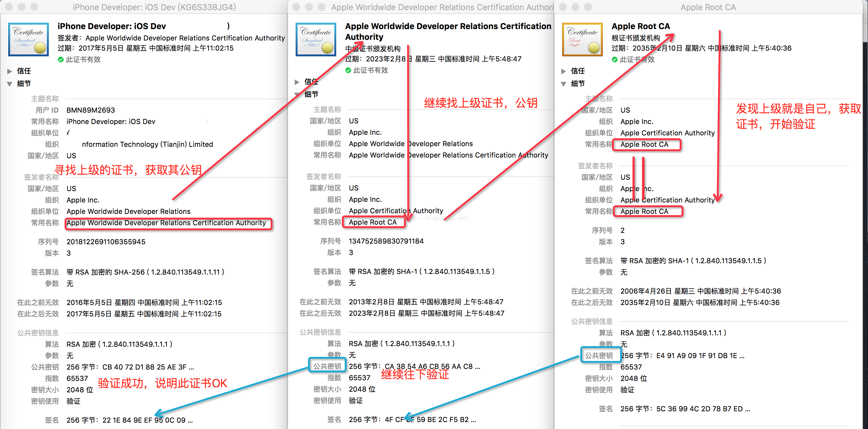Zoom the WWDR Certification Authority window
Image resolution: width=868 pixels, height=429 pixels.
coord(322,7)
